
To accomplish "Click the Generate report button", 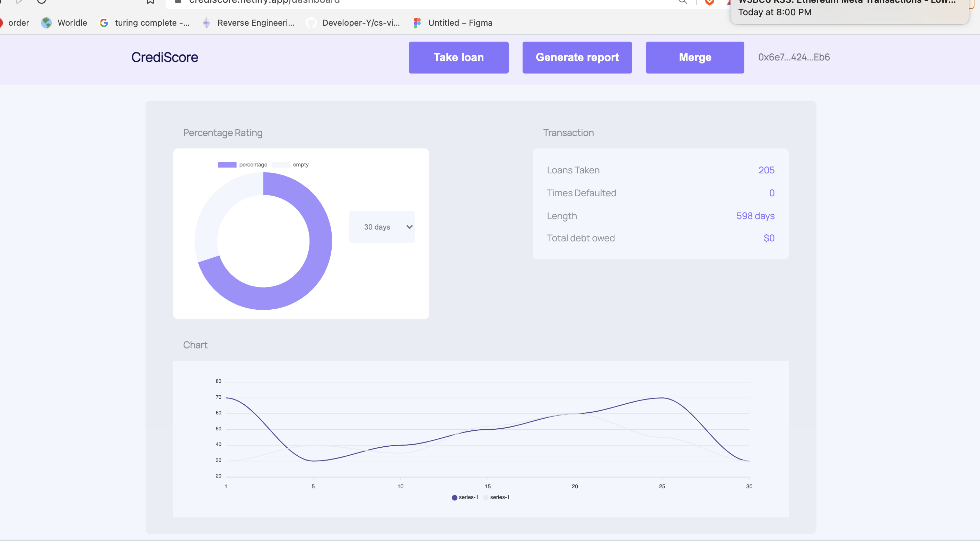I will [x=577, y=57].
